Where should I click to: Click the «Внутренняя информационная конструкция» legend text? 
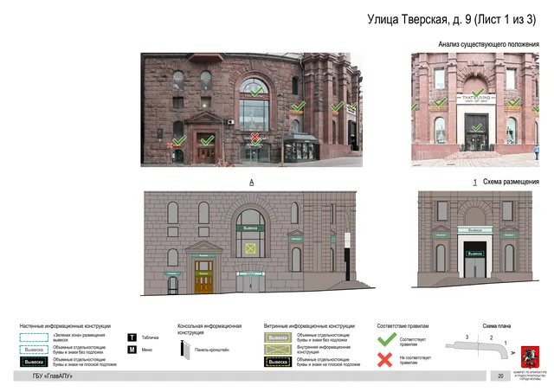324,350
